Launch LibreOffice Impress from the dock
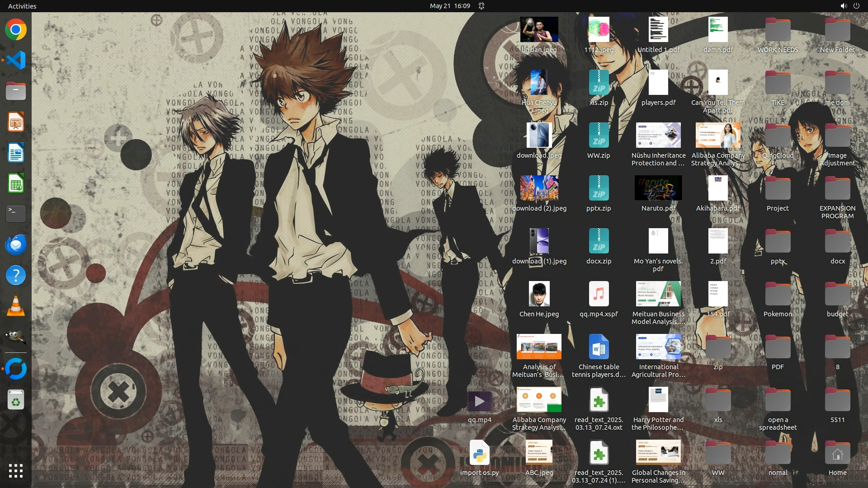Viewport: 868px width, 488px height. (16, 122)
